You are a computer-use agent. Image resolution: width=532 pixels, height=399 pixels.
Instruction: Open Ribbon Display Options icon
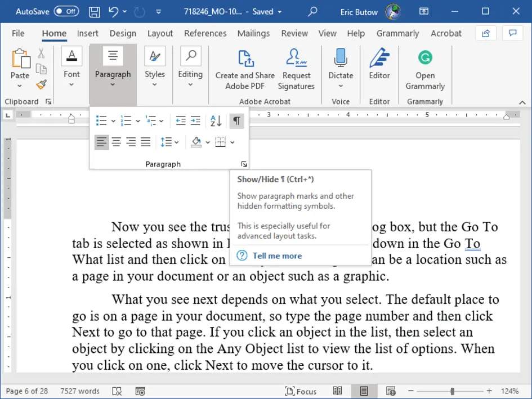[x=424, y=11]
